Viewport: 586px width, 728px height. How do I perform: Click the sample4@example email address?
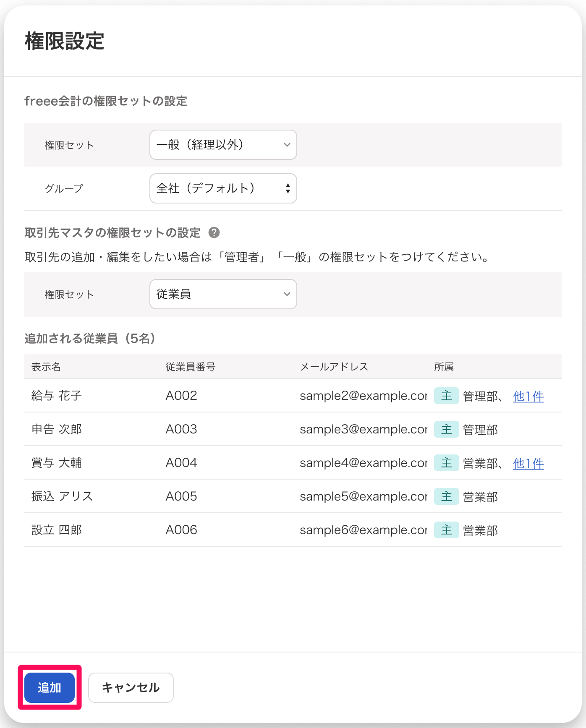[x=364, y=463]
